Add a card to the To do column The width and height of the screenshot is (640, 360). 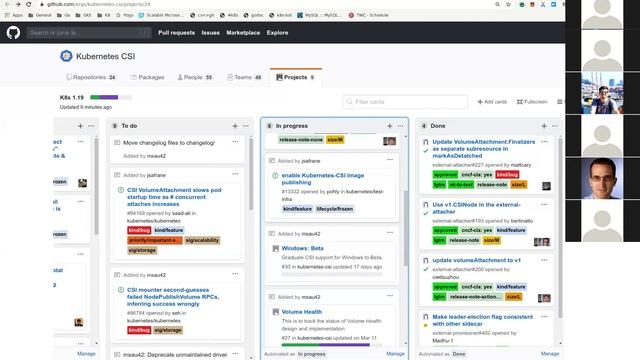(x=235, y=126)
